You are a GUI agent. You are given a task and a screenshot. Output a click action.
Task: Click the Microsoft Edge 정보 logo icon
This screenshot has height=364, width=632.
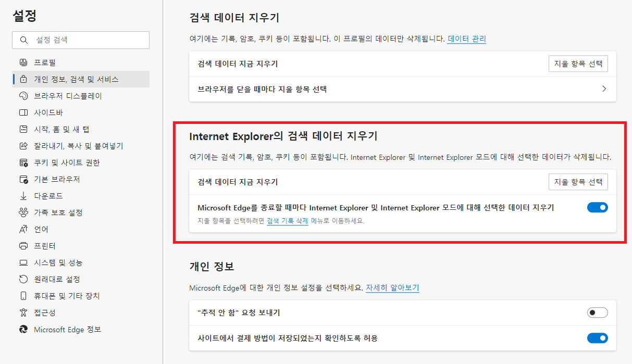pyautogui.click(x=23, y=329)
